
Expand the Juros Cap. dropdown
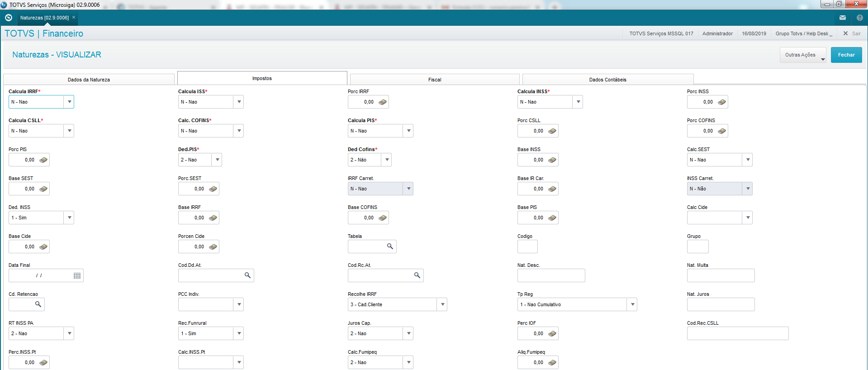coord(408,333)
